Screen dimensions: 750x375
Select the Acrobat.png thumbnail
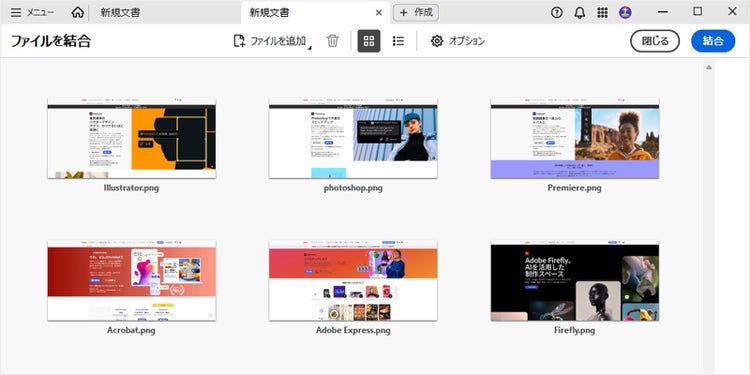tap(132, 281)
